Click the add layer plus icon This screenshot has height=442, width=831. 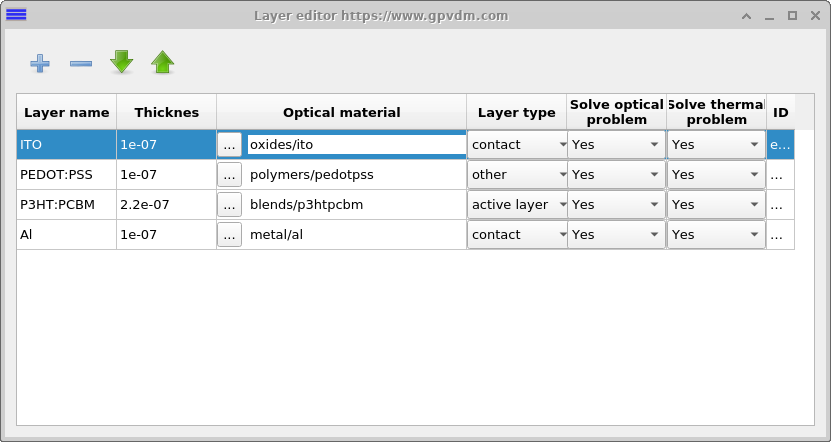40,64
